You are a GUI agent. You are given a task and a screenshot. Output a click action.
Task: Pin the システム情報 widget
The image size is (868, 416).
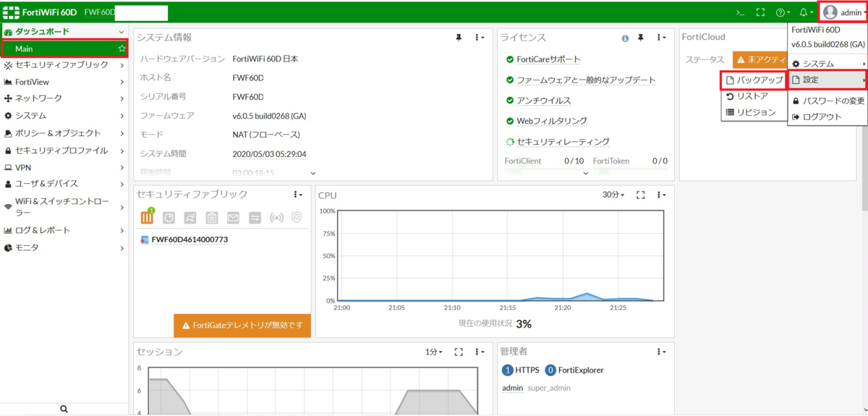459,38
